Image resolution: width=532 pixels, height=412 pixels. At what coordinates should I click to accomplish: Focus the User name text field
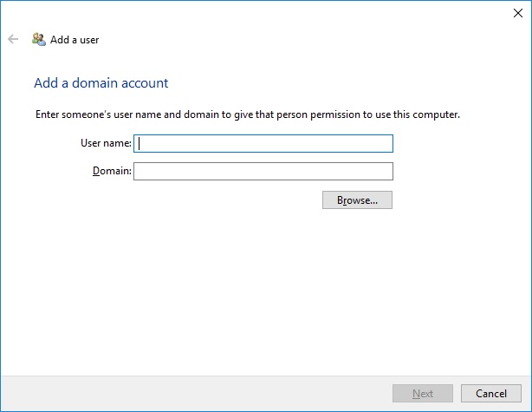tap(263, 144)
